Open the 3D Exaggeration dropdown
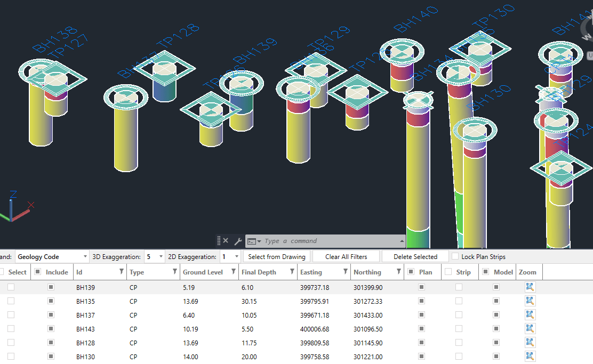Viewport: 593px width, 364px height. [x=154, y=257]
